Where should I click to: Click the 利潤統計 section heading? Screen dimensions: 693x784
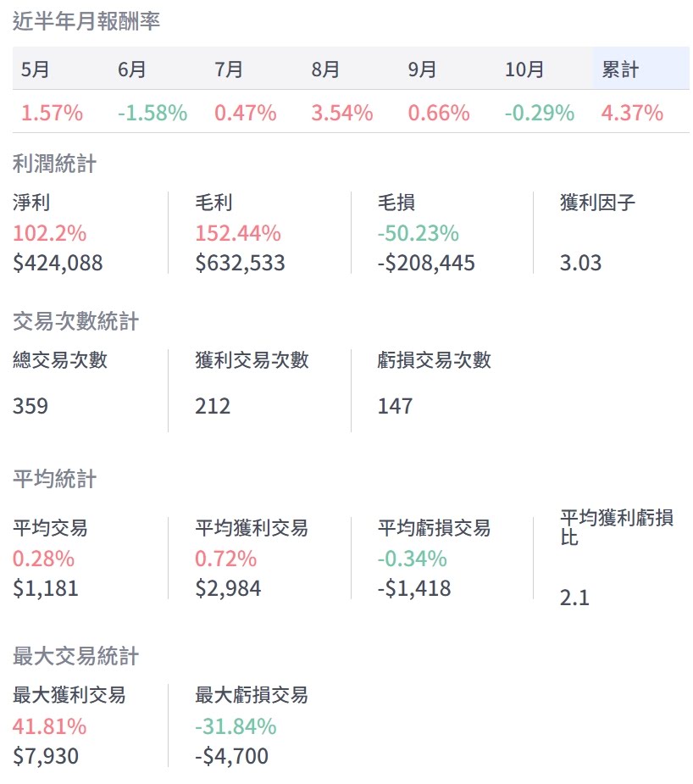[55, 164]
